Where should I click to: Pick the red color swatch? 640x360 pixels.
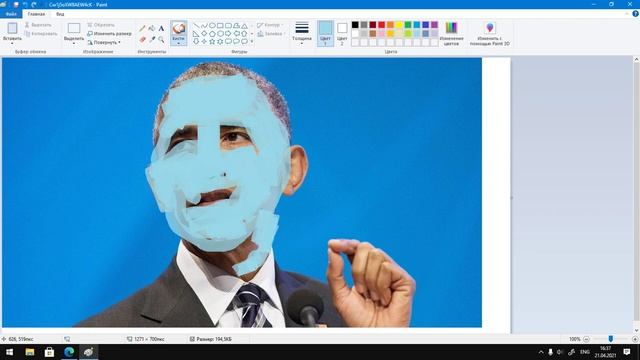tap(381, 25)
